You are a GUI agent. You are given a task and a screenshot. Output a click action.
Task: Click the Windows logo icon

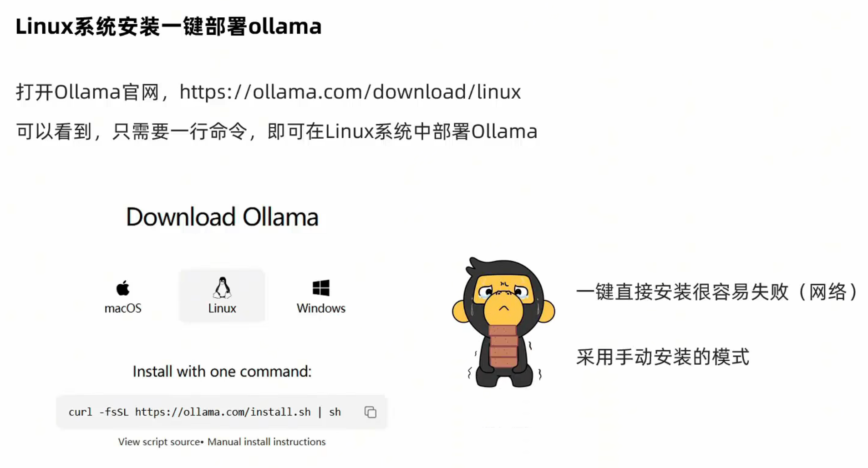pos(321,288)
